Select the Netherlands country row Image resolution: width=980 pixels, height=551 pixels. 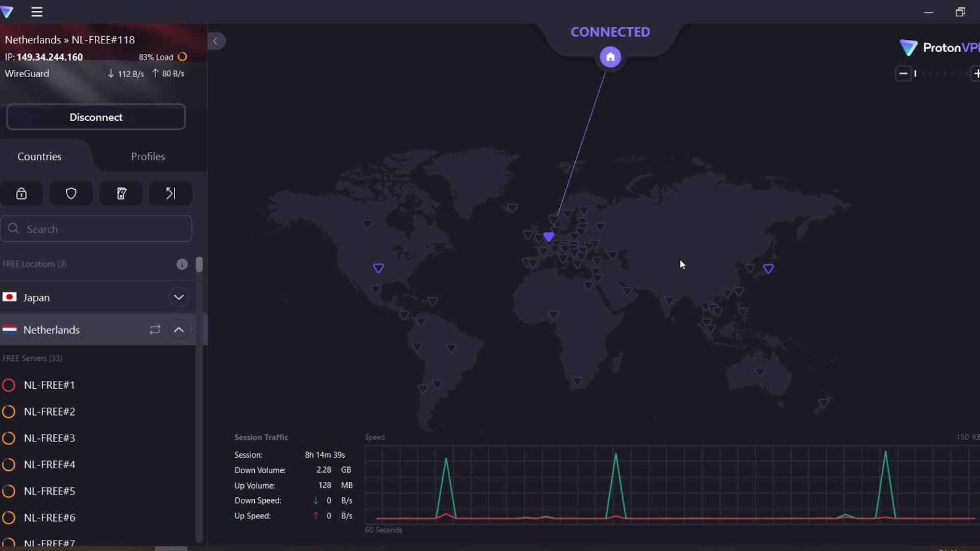[98, 329]
